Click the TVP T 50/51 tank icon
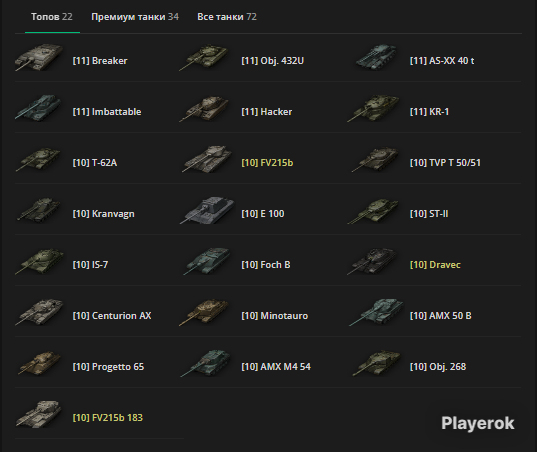Image resolution: width=537 pixels, height=452 pixels. click(x=375, y=159)
